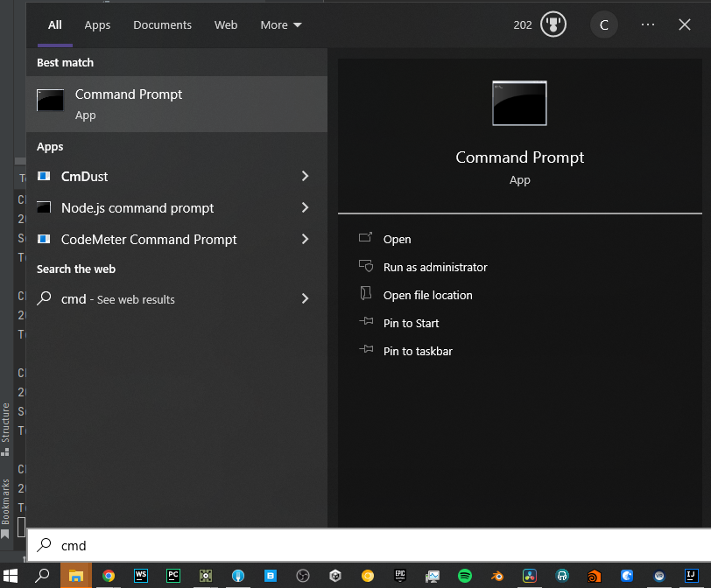The height and width of the screenshot is (588, 711).
Task: Switch to the Documents search tab
Action: click(162, 25)
